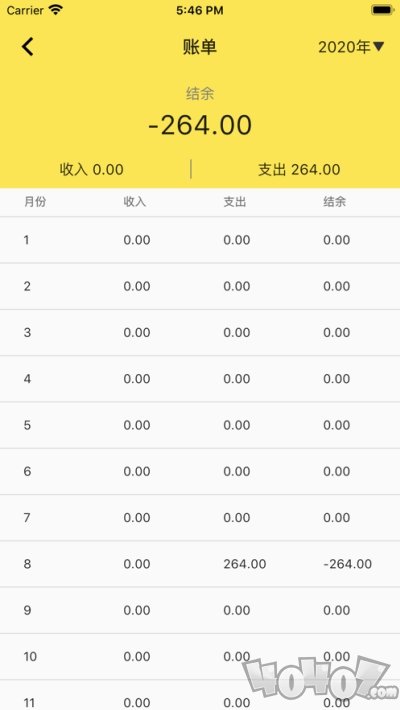Tap the -264.00 balance total
Image resolution: width=400 pixels, height=710 pixels.
200,125
